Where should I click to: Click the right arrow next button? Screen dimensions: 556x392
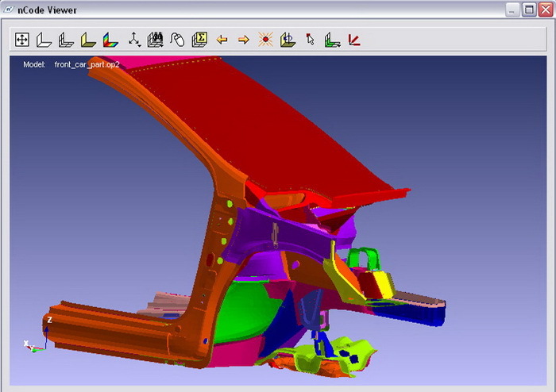click(244, 39)
